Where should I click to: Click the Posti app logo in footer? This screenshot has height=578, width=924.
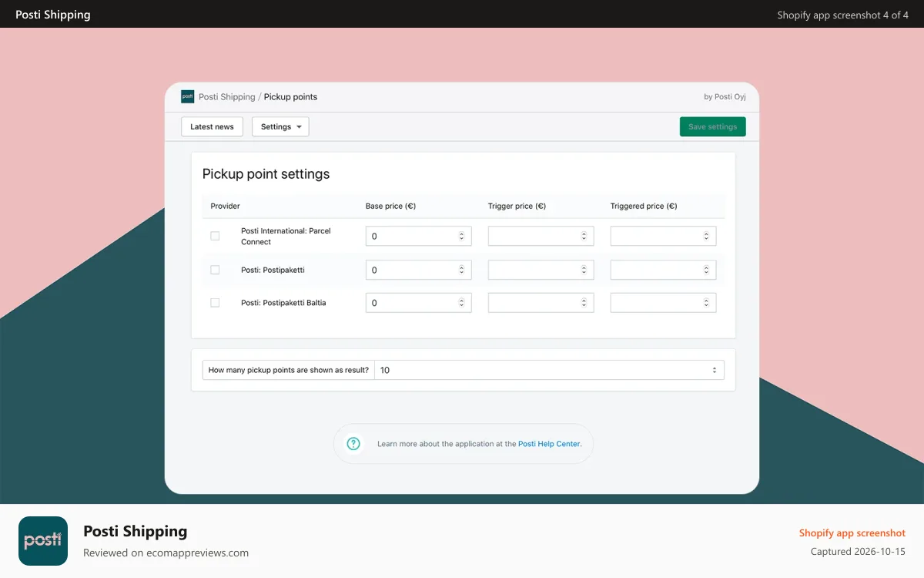point(43,541)
